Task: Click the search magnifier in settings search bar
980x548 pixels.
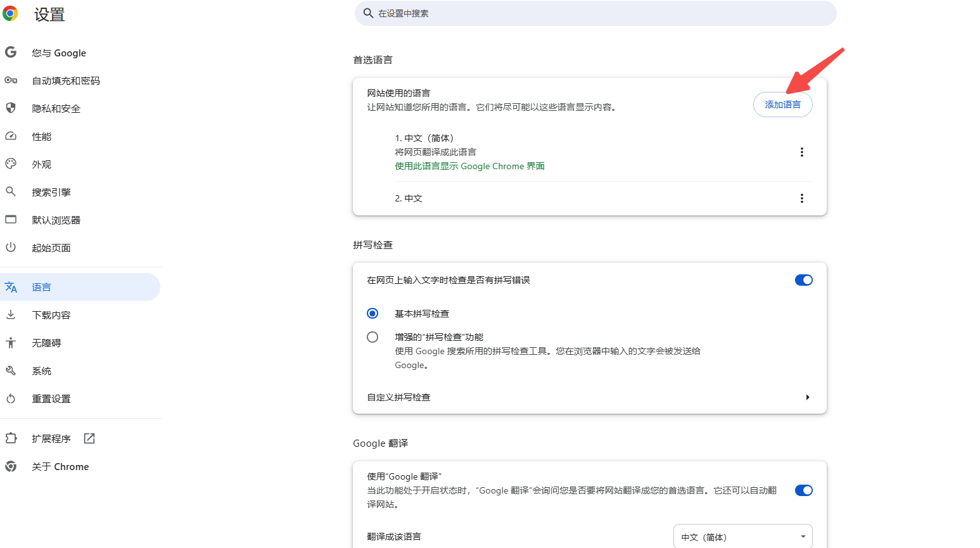Action: (x=368, y=13)
